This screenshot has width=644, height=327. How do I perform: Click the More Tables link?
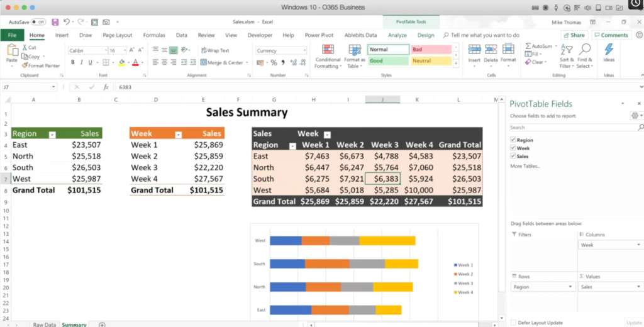(x=525, y=166)
